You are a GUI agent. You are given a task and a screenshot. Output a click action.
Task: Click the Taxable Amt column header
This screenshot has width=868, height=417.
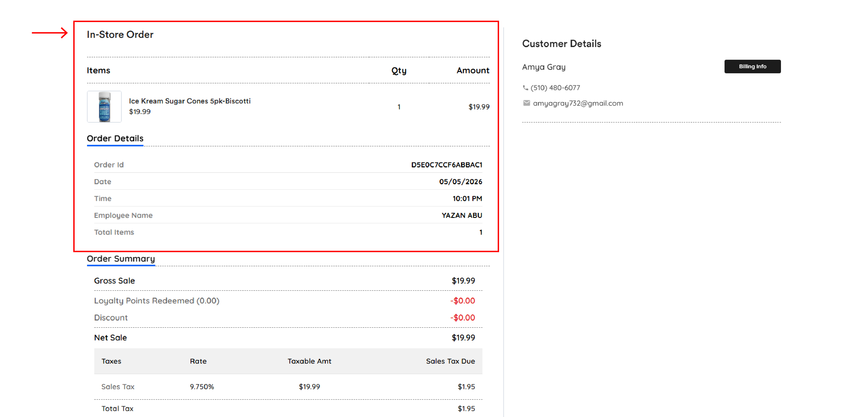(309, 361)
